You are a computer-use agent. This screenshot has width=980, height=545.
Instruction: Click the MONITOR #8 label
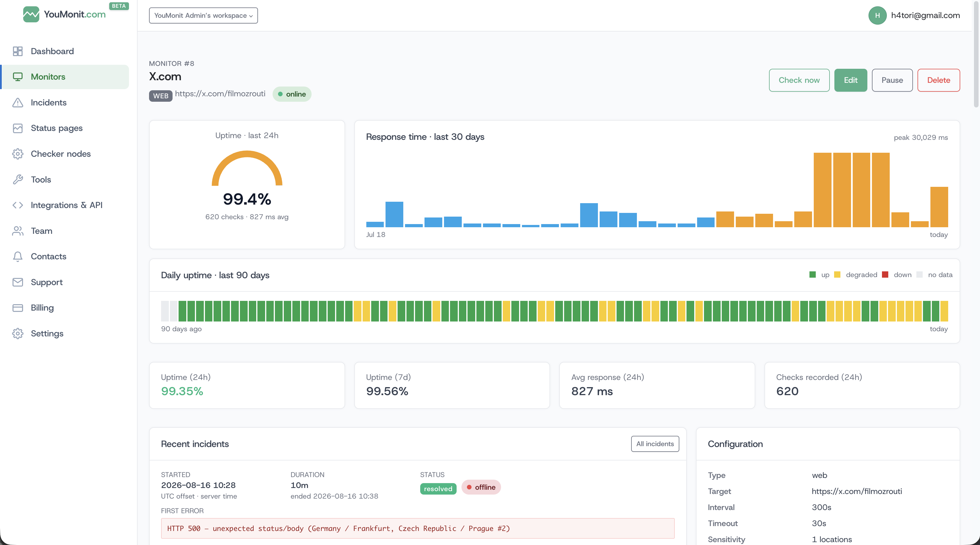click(172, 64)
